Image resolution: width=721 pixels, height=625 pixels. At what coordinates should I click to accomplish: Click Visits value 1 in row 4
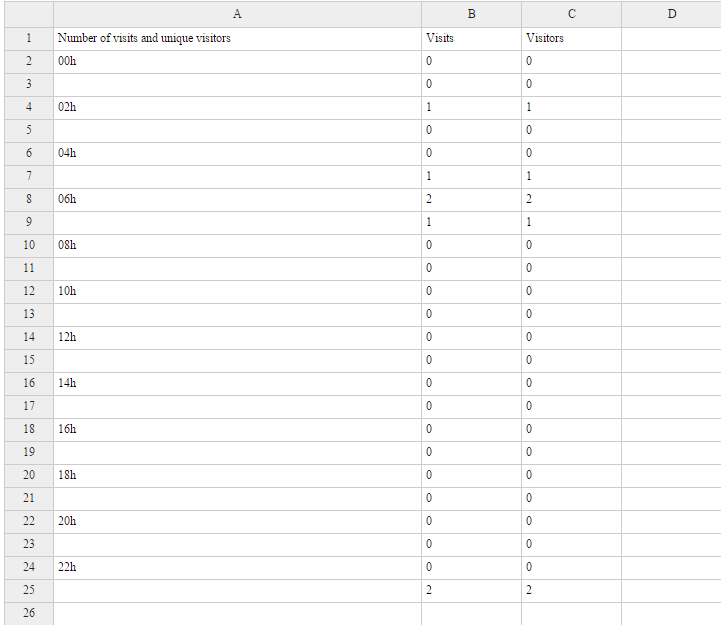471,108
